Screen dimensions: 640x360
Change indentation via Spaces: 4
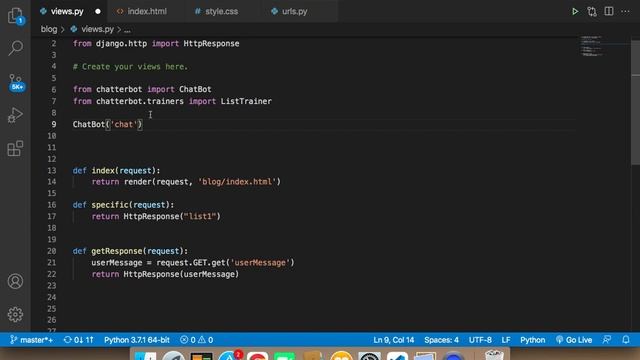pyautogui.click(x=441, y=340)
